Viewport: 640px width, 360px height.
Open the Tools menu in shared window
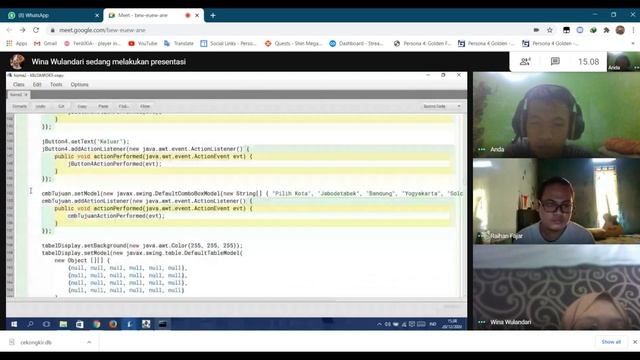56,84
